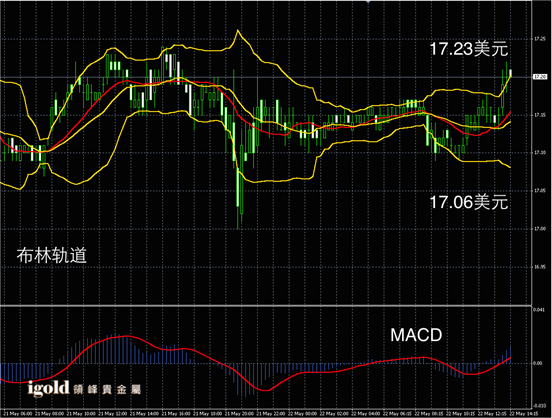Select the 17.06美元 support label

point(469,202)
